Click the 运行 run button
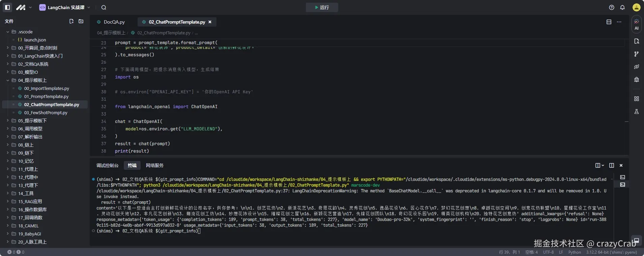Screen dimensions: 644x256 coord(322,7)
